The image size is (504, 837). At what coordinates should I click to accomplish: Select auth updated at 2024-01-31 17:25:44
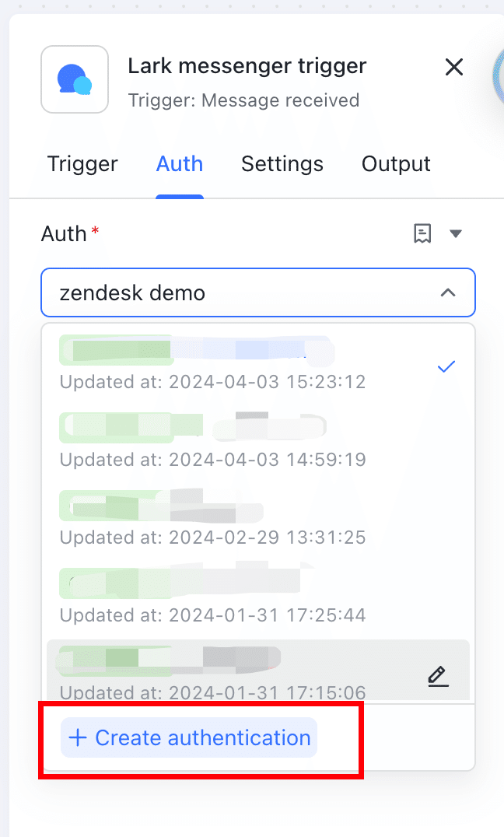coord(212,597)
